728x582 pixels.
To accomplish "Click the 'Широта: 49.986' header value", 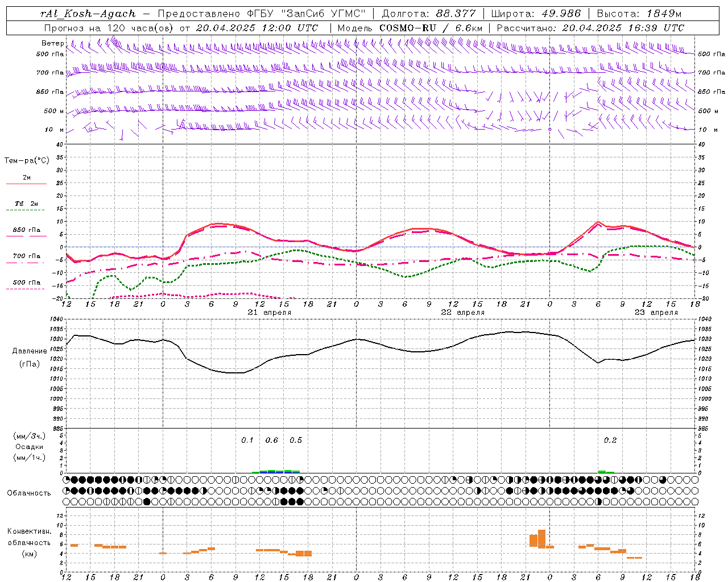I will point(536,14).
